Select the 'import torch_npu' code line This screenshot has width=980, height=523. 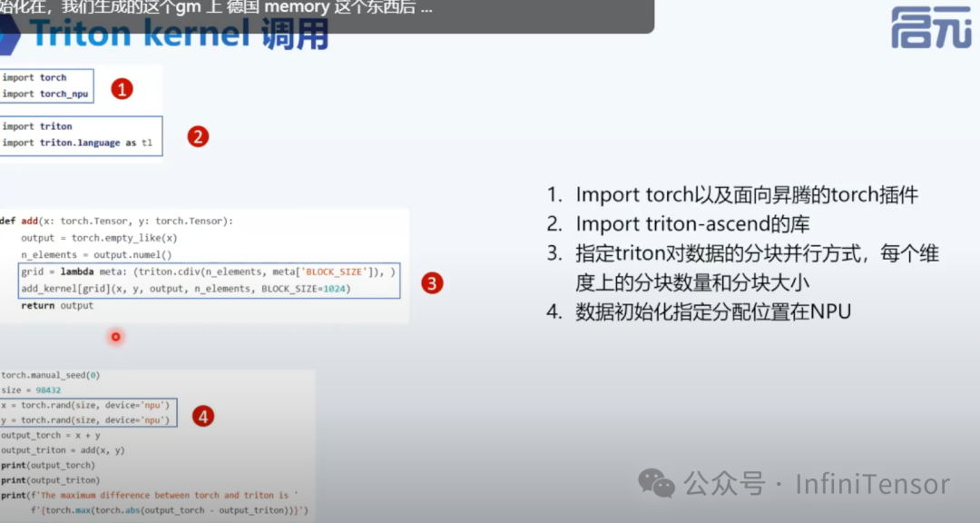[x=45, y=94]
